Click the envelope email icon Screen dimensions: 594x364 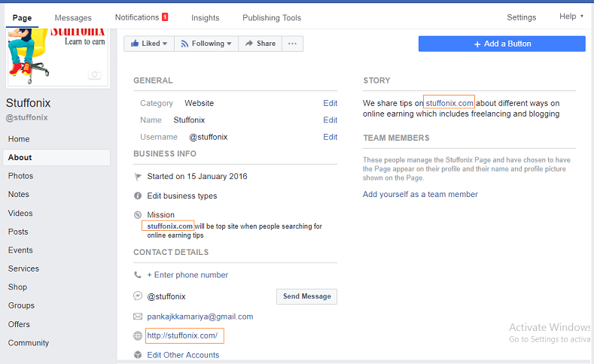(138, 317)
